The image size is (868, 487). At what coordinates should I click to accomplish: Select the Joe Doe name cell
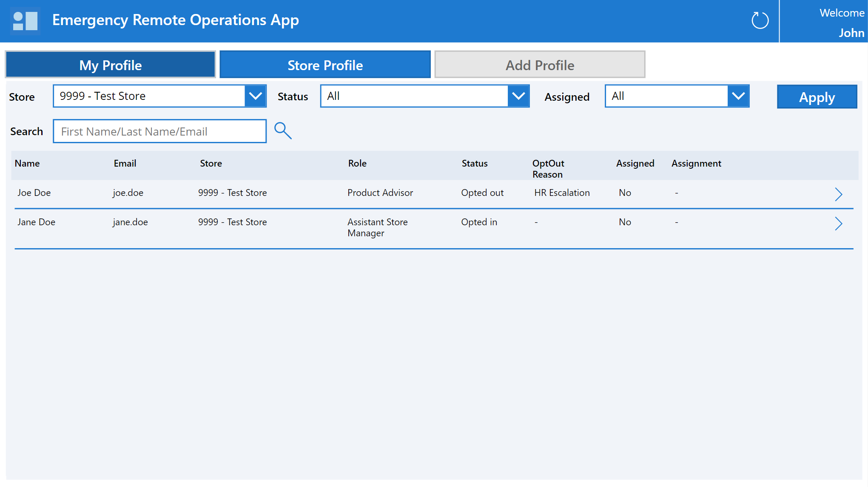(34, 193)
